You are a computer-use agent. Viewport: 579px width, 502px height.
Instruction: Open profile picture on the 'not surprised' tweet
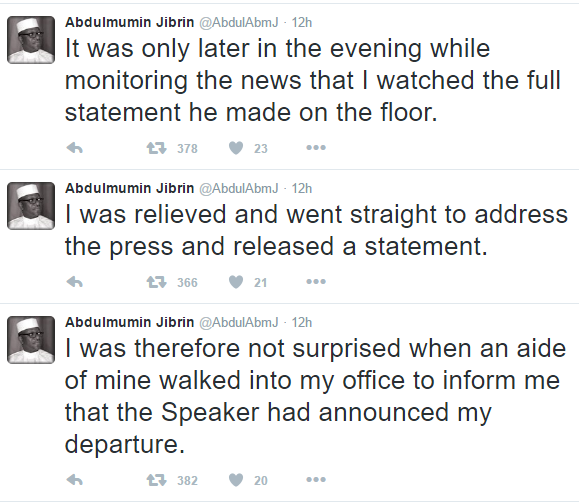coord(31,340)
